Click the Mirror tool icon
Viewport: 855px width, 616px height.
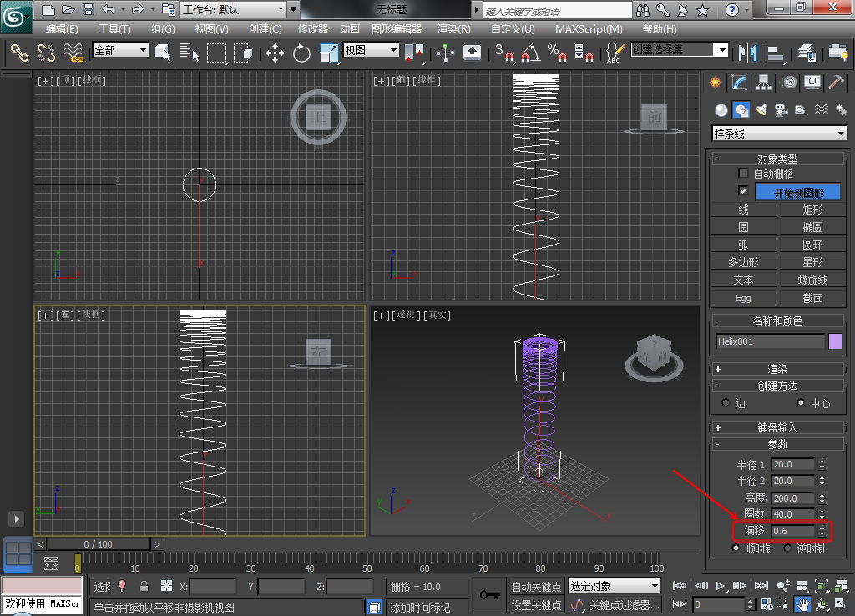(x=746, y=53)
